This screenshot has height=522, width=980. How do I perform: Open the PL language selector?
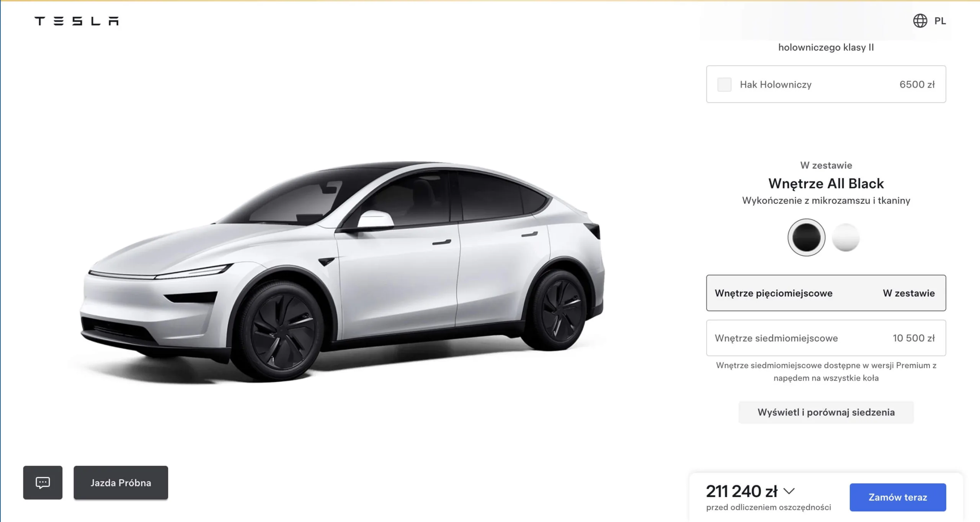[940, 21]
